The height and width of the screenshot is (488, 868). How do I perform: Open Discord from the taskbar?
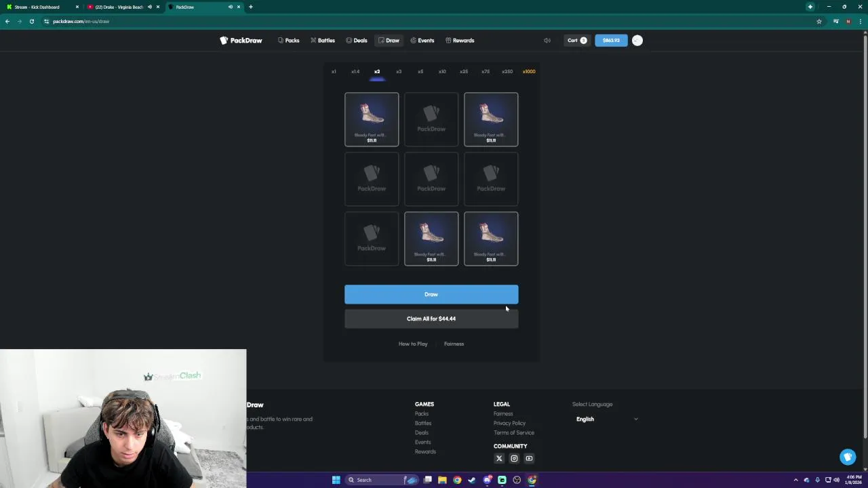click(x=487, y=480)
